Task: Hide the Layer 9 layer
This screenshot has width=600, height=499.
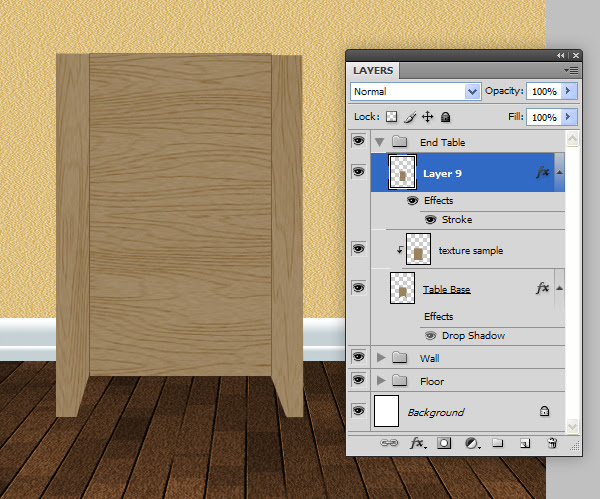Action: pos(358,171)
